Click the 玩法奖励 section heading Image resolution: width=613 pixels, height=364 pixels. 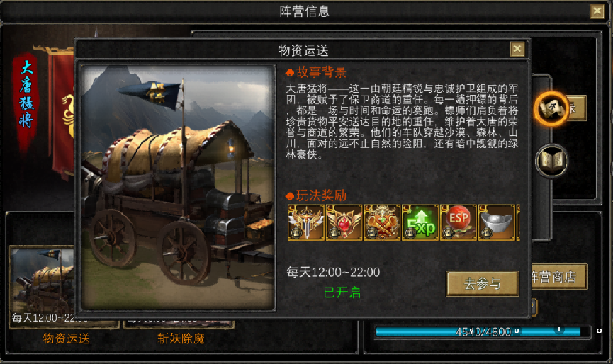(x=321, y=195)
